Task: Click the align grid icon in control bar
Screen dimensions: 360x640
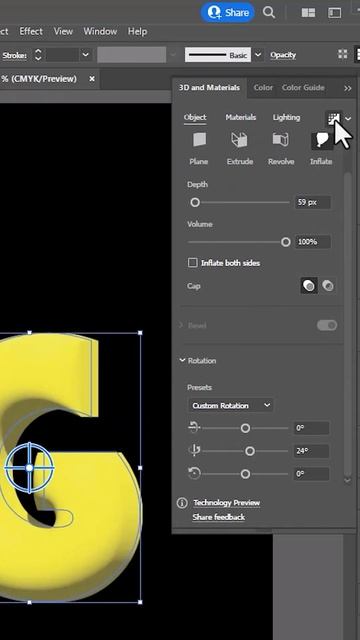Action: coord(343,54)
